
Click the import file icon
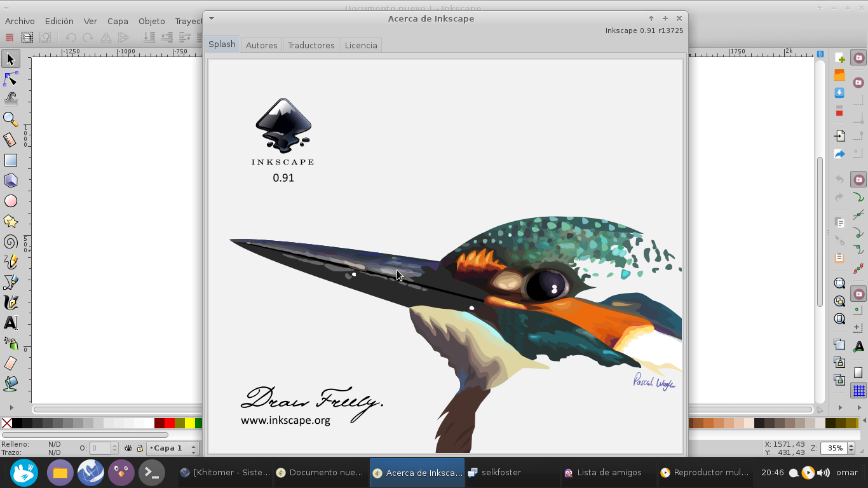pos(839,136)
